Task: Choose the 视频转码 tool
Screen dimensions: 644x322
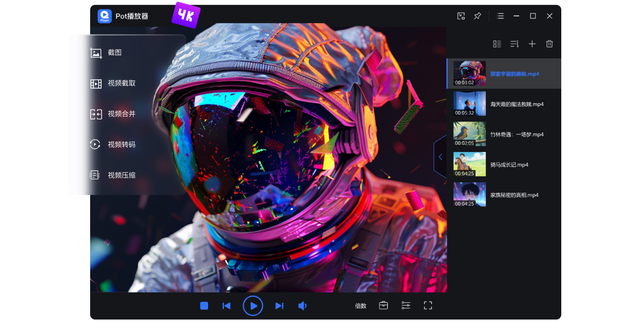Action: point(121,145)
